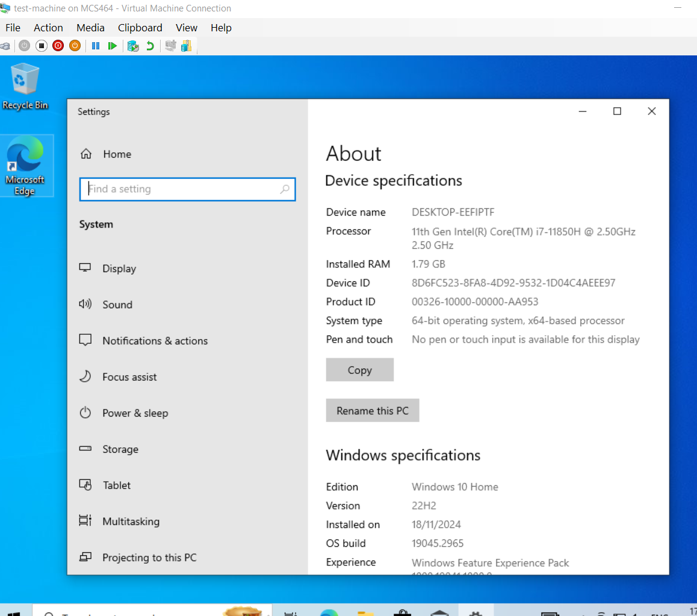Open Display settings in the sidebar
This screenshot has height=616, width=697.
(x=119, y=269)
